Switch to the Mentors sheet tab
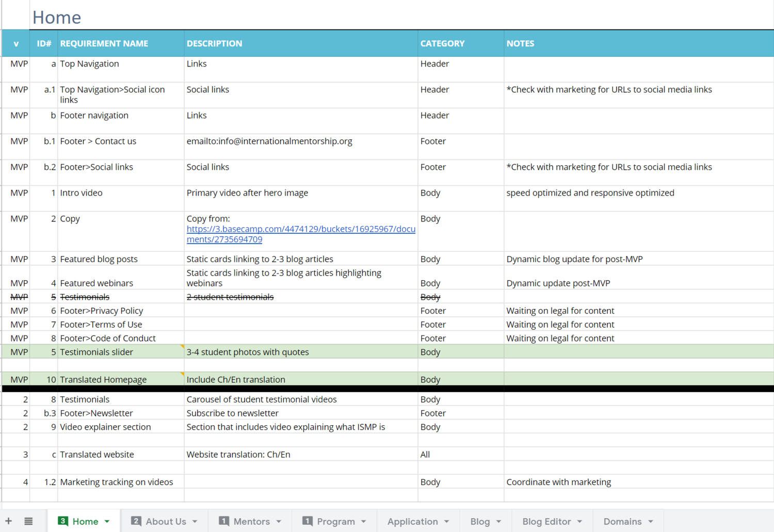The height and width of the screenshot is (532, 774). [250, 521]
